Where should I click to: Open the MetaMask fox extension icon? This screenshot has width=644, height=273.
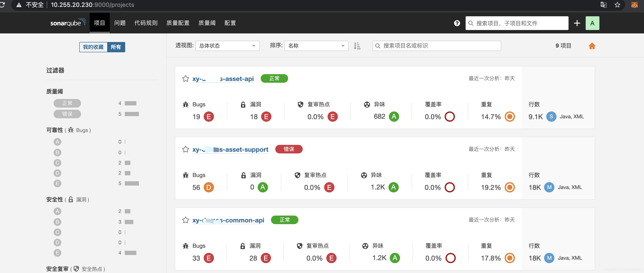[x=634, y=4]
